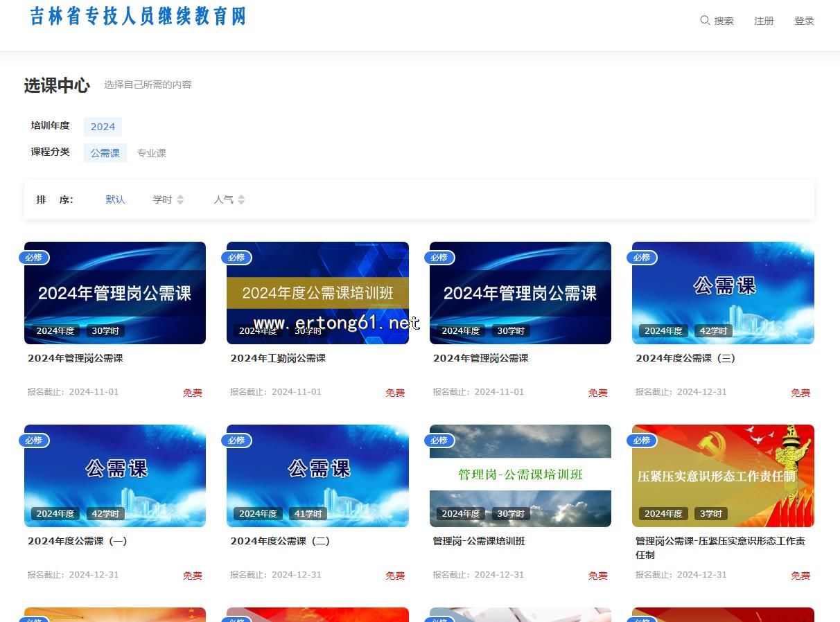Select the 公需课 course category
This screenshot has width=840, height=622.
coord(105,153)
